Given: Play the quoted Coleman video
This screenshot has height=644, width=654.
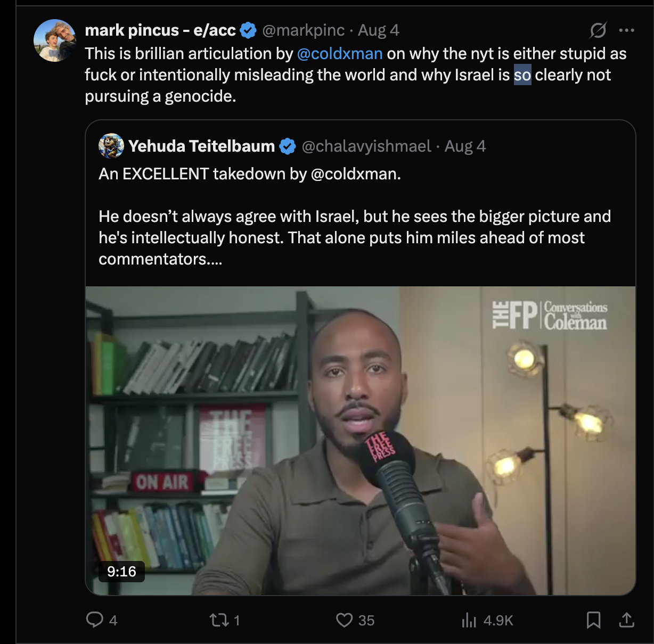Looking at the screenshot, I should pyautogui.click(x=361, y=441).
